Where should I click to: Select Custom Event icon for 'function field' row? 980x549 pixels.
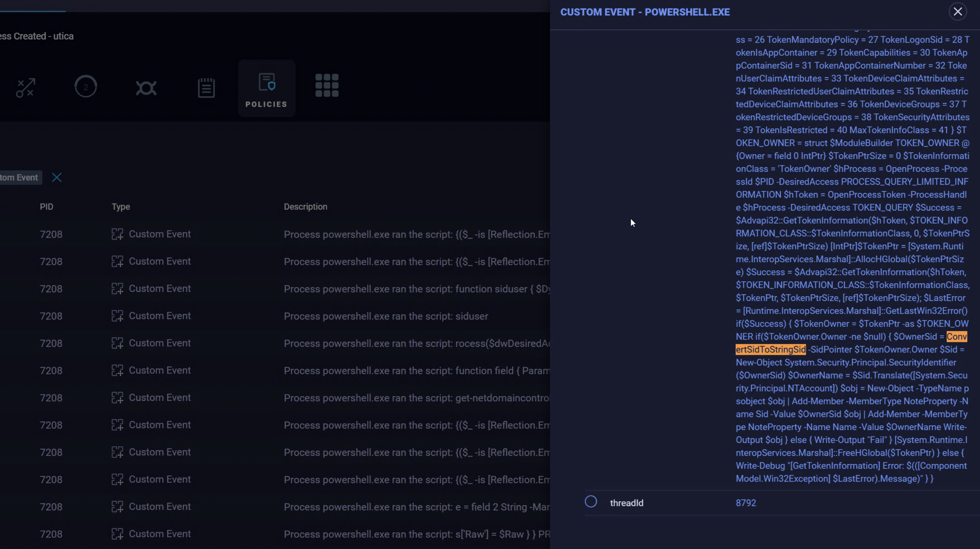pos(117,370)
